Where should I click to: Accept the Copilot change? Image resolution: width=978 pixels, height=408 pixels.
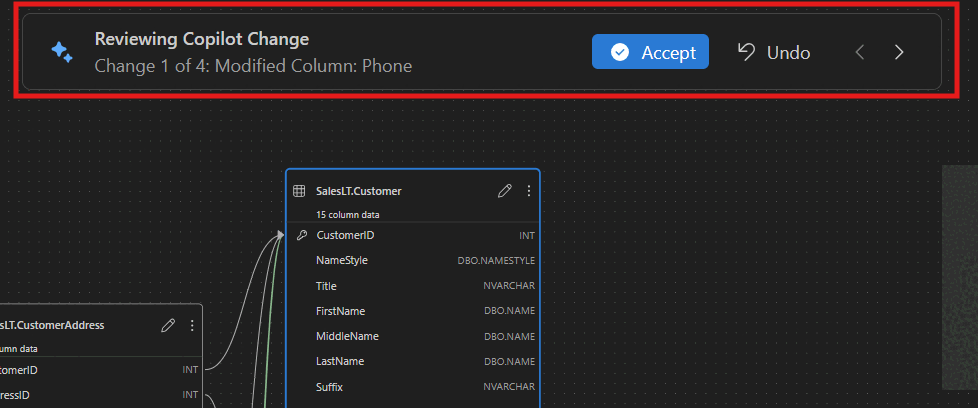tap(650, 52)
